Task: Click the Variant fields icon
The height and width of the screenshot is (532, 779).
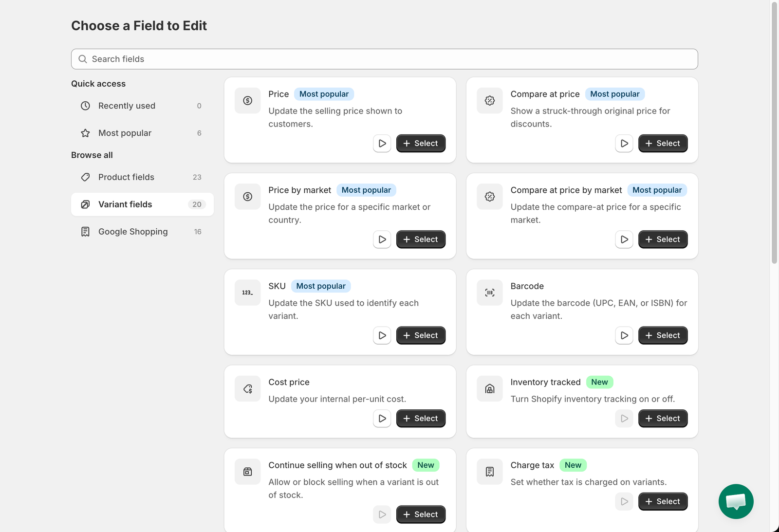Action: tap(85, 204)
